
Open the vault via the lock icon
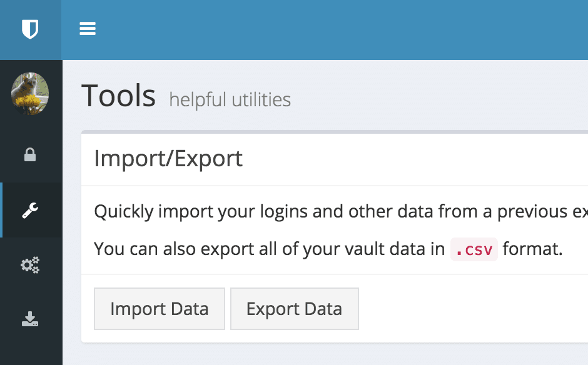point(30,155)
